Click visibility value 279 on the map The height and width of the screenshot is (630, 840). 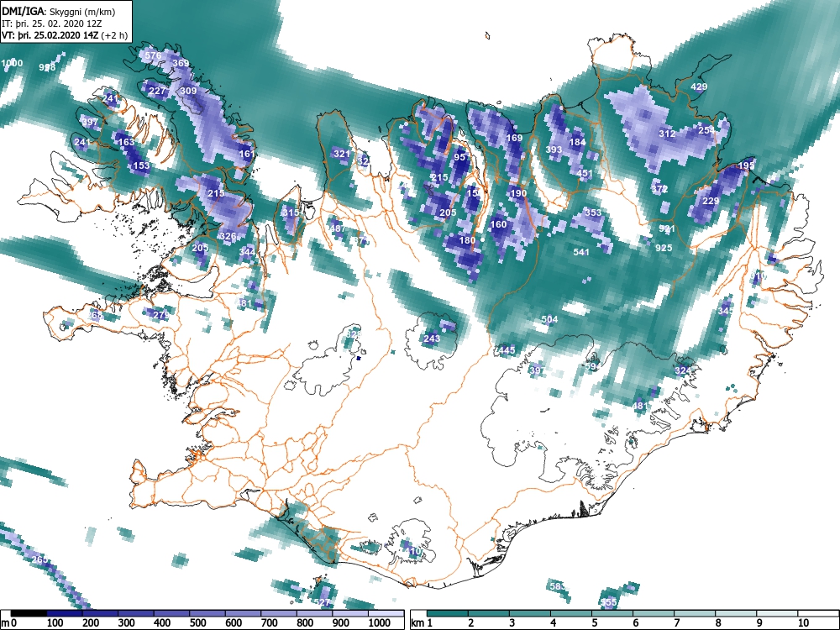[161, 315]
